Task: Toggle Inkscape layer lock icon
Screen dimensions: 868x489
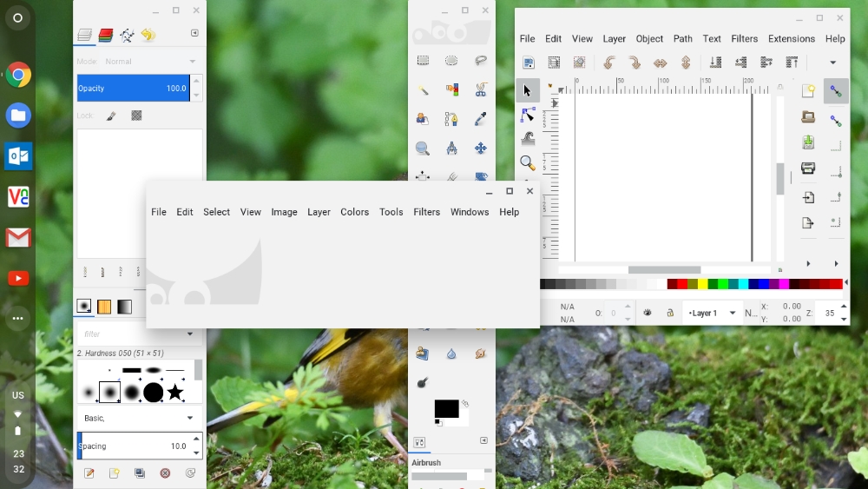Action: tap(670, 313)
